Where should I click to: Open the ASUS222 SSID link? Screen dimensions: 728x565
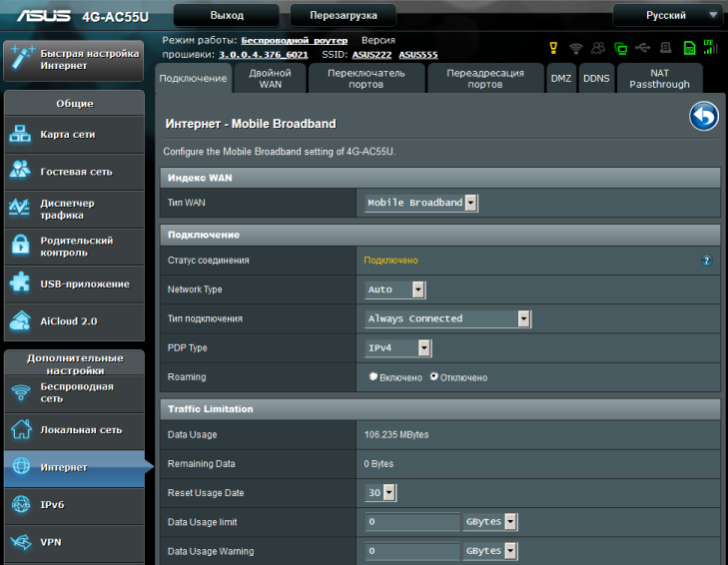tap(371, 55)
